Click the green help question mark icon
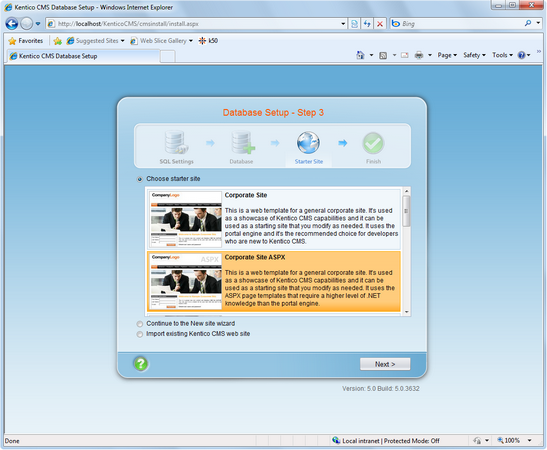This screenshot has width=547, height=450. pyautogui.click(x=141, y=364)
